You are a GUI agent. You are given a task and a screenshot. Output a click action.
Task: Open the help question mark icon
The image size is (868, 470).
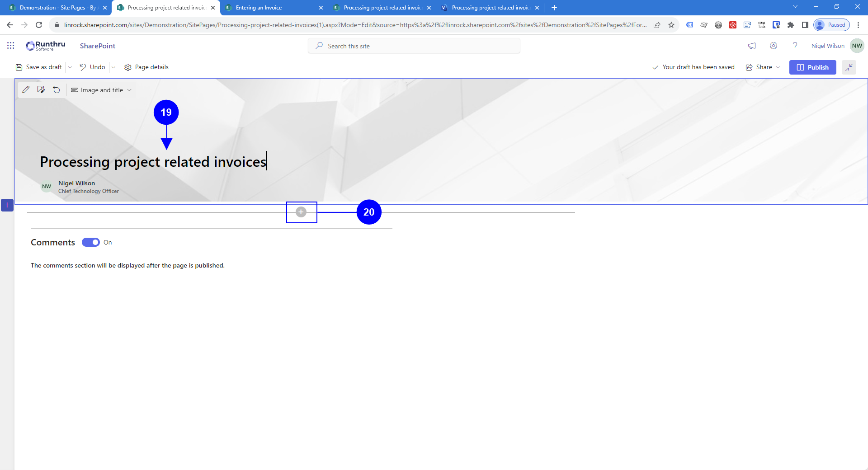point(795,46)
